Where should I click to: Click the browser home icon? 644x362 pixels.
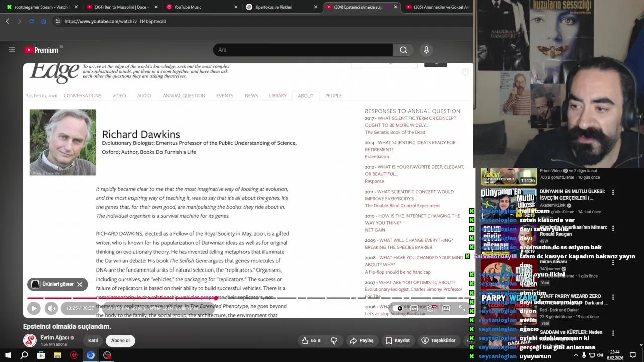click(x=43, y=21)
